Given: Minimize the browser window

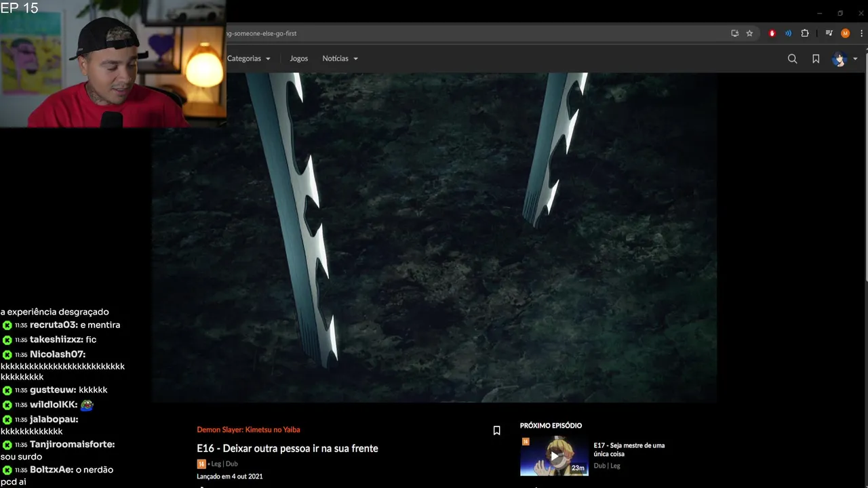Looking at the screenshot, I should click(819, 13).
